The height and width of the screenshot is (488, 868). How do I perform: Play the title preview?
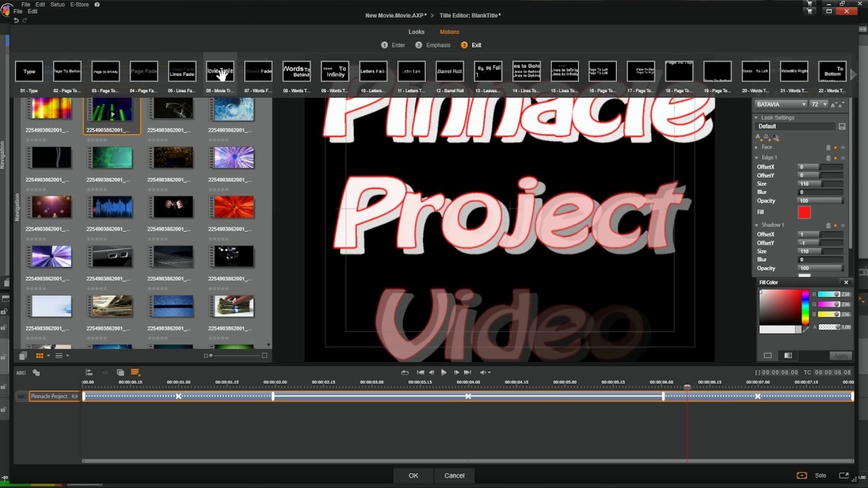point(443,372)
